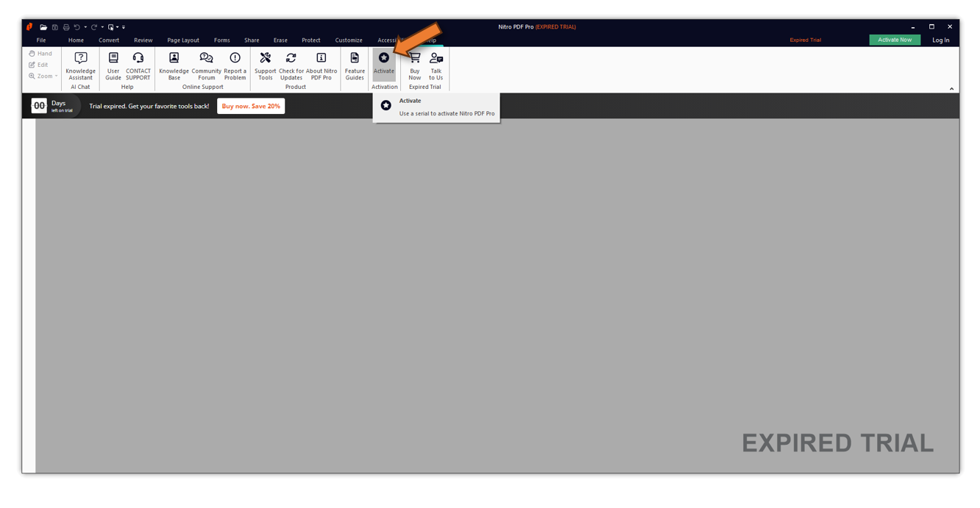Click Log In
Image resolution: width=980 pixels, height=508 pixels.
pyautogui.click(x=941, y=40)
